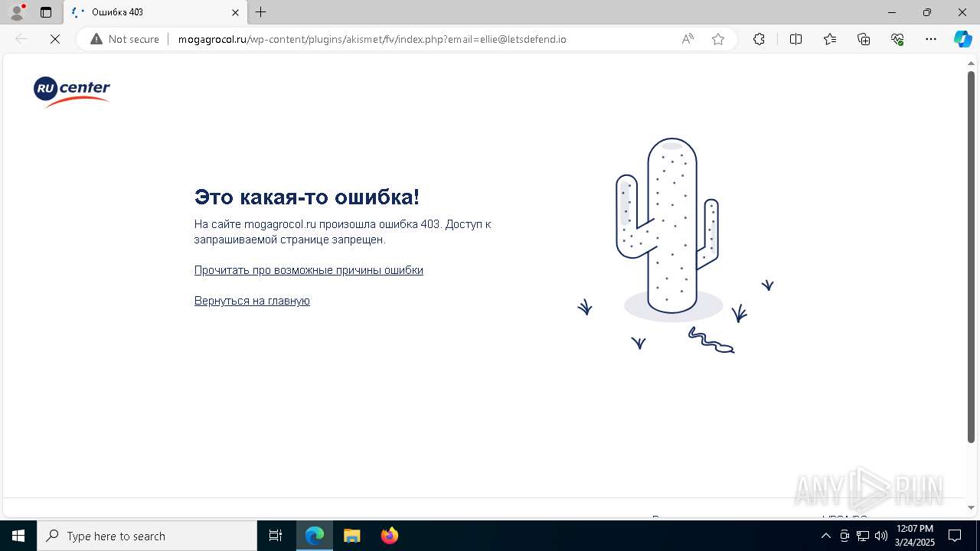Viewport: 980px width, 551px height.
Task: Show hidden tray icons chevron
Action: (x=825, y=536)
